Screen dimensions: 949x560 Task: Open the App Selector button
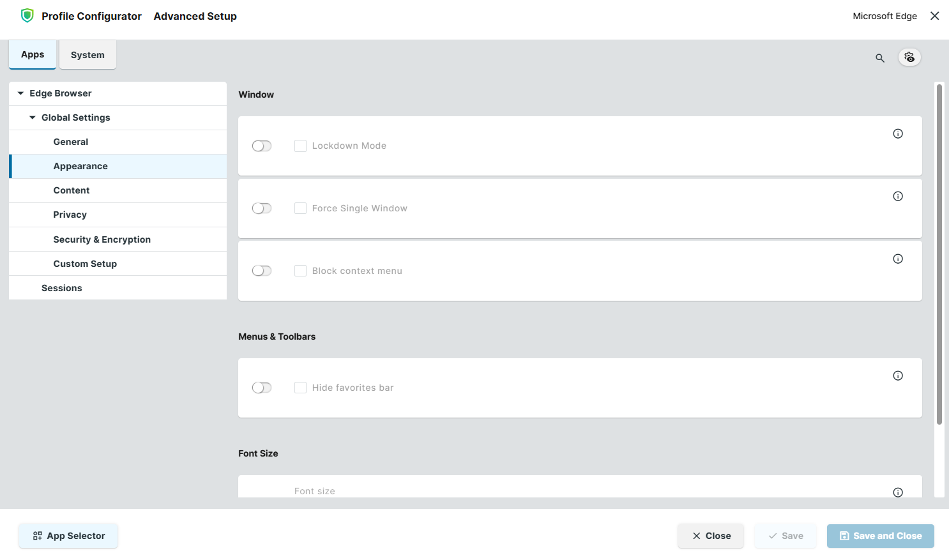[68, 536]
